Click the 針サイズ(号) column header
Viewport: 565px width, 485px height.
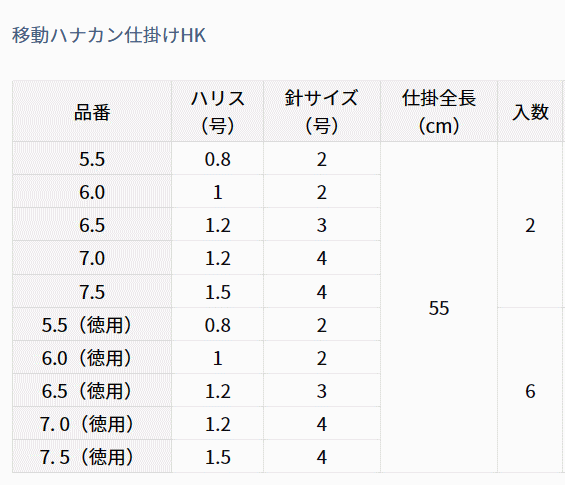(x=322, y=111)
